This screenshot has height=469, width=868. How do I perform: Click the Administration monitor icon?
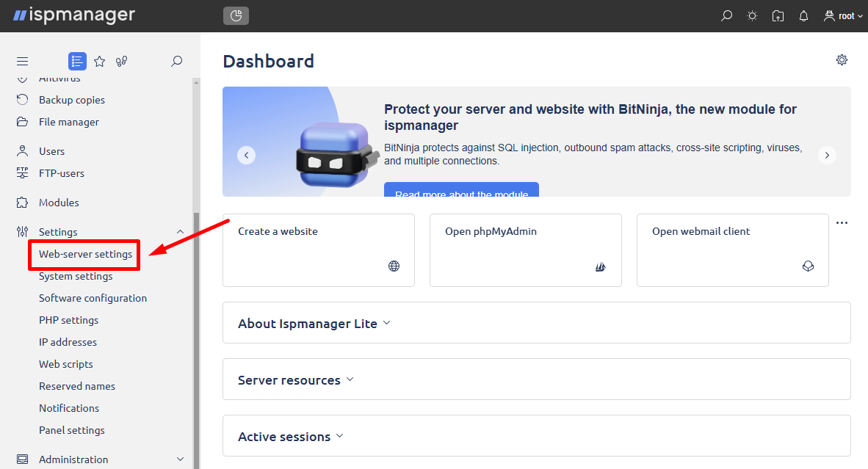(x=22, y=459)
